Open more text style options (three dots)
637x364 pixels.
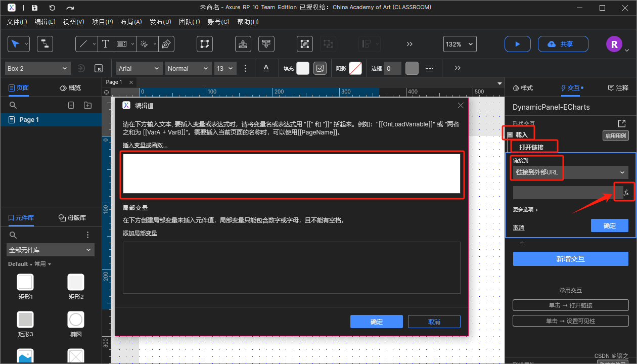[246, 68]
